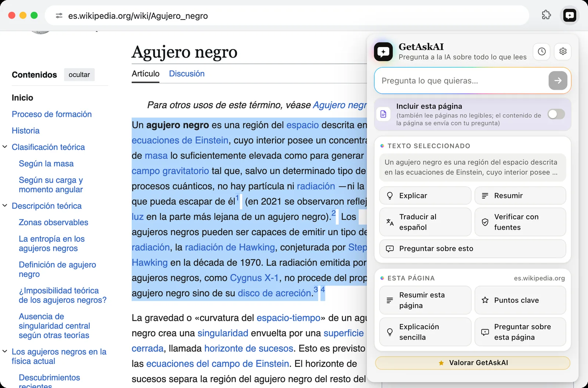Open the Proceso de formación link
588x388 pixels.
click(52, 114)
